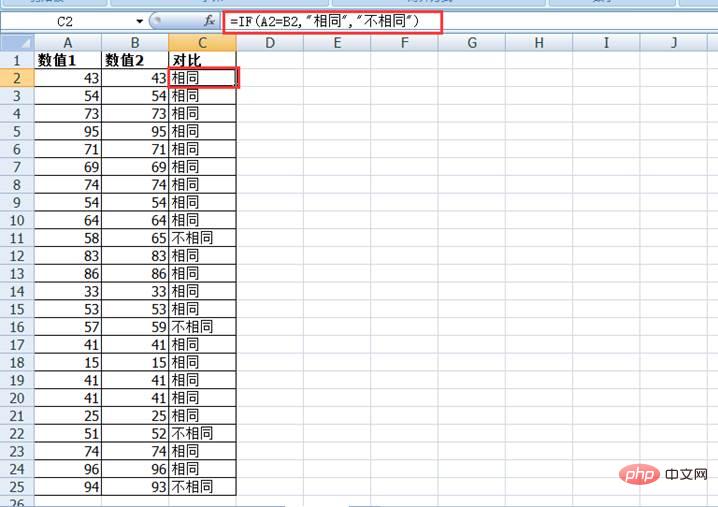The height and width of the screenshot is (507, 718).
Task: Click cell B4 with value 73
Action: 135,114
